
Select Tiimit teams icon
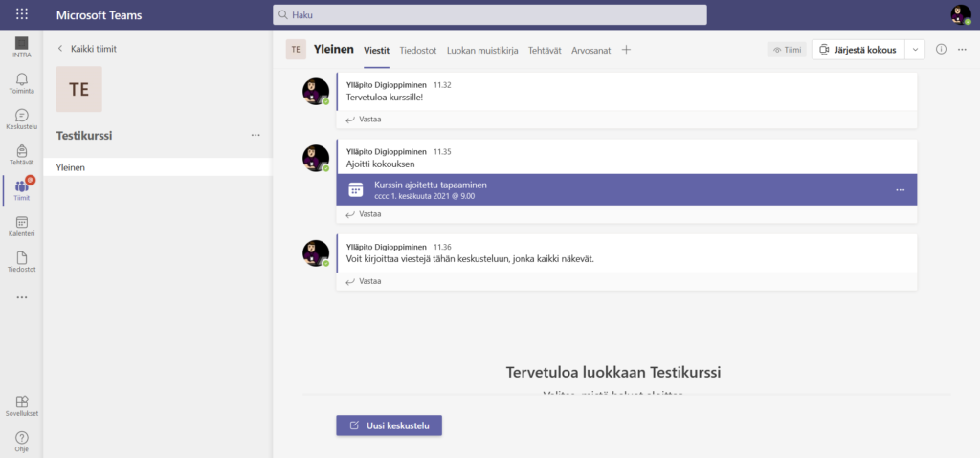point(22,190)
